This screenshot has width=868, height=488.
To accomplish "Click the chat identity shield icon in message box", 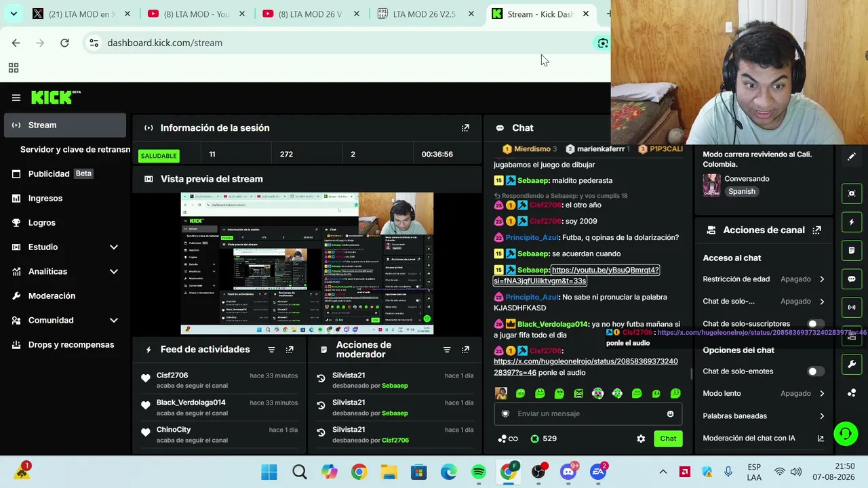I will 505,413.
